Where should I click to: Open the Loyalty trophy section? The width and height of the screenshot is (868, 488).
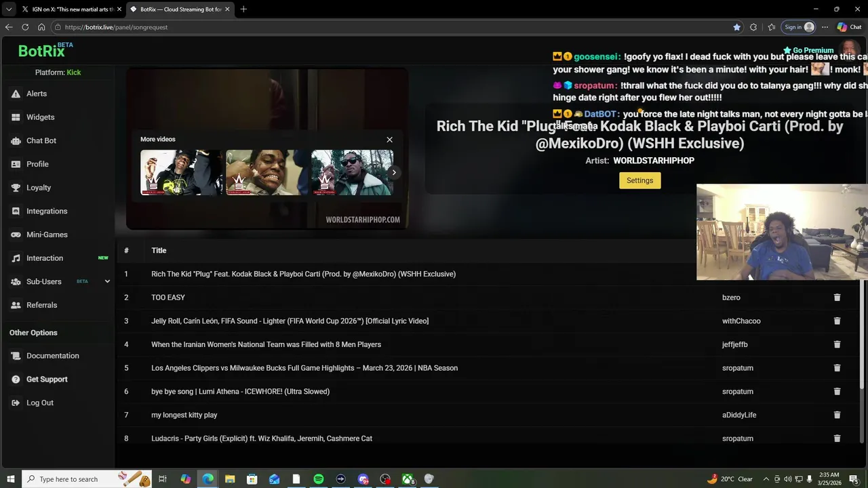pos(39,188)
